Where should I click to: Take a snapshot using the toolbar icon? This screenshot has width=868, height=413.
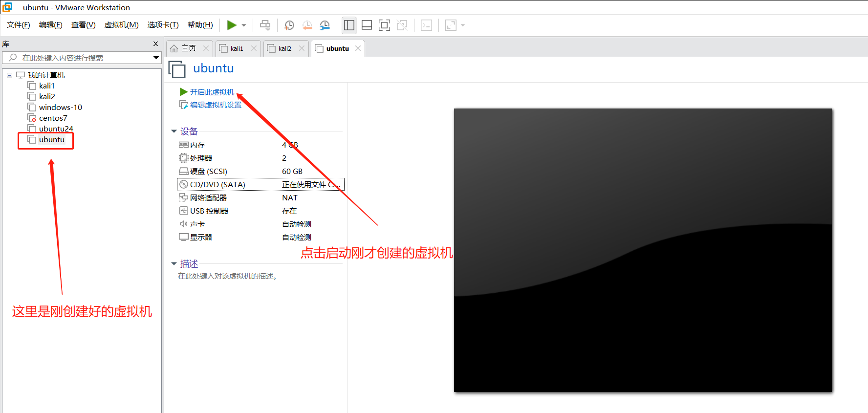(x=289, y=25)
